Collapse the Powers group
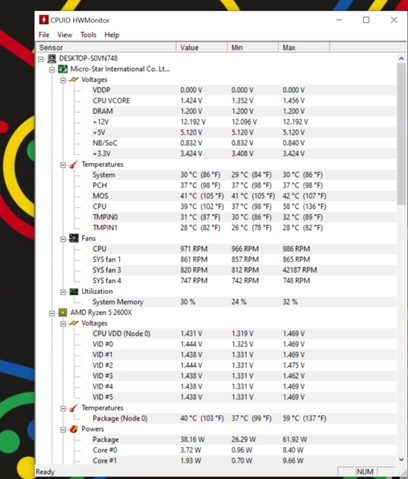 click(63, 430)
